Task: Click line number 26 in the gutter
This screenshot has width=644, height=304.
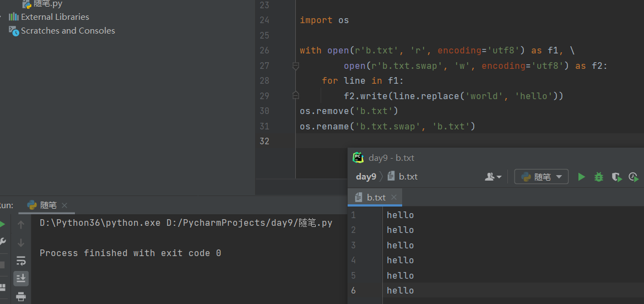Action: 264,51
